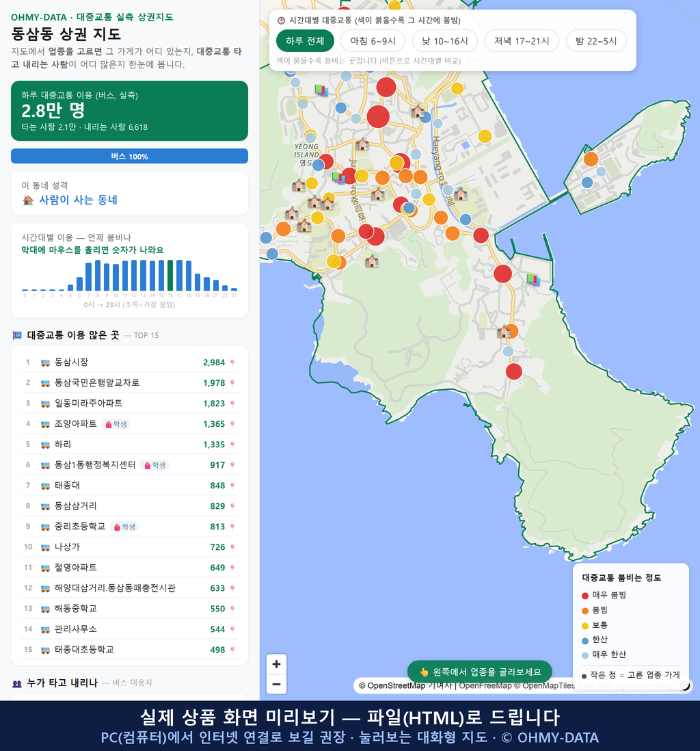
Task: Click the green bar for hour 16
Action: point(170,276)
